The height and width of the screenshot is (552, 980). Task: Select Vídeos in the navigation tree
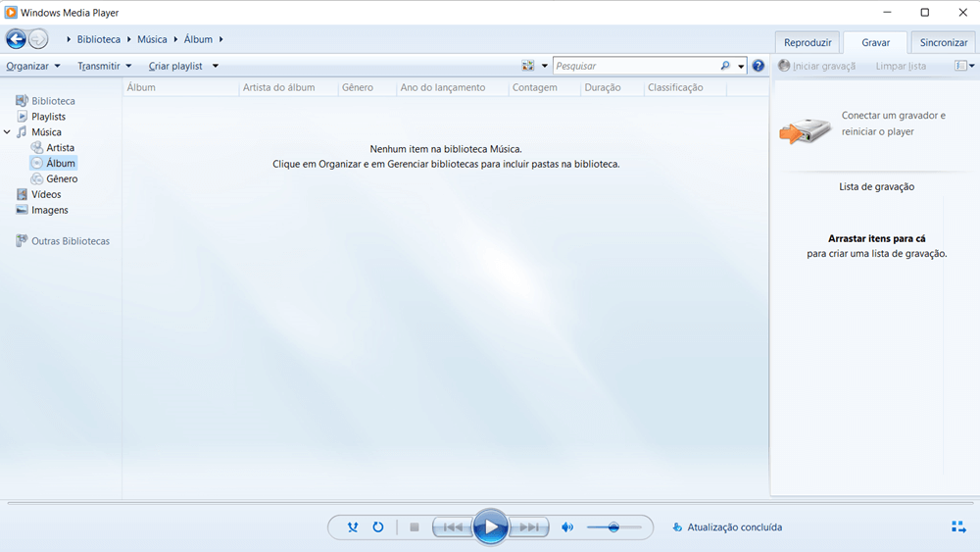[46, 194]
